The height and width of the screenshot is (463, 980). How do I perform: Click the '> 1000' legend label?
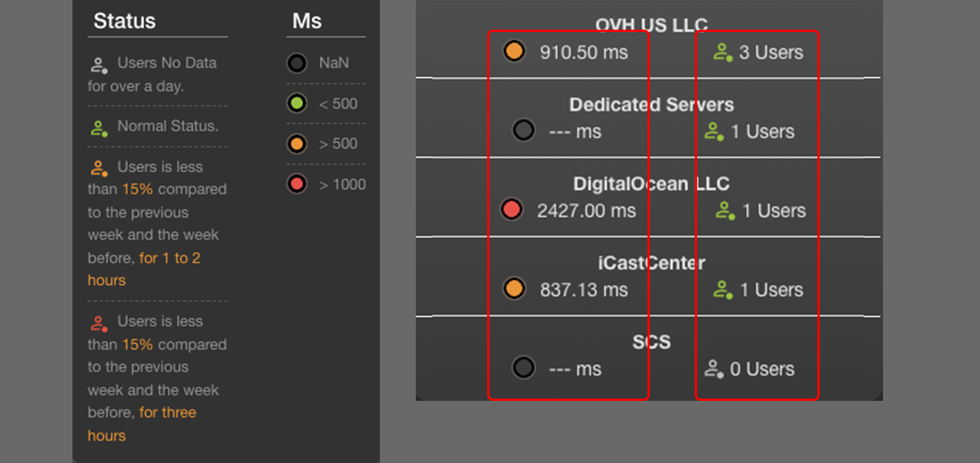(342, 185)
